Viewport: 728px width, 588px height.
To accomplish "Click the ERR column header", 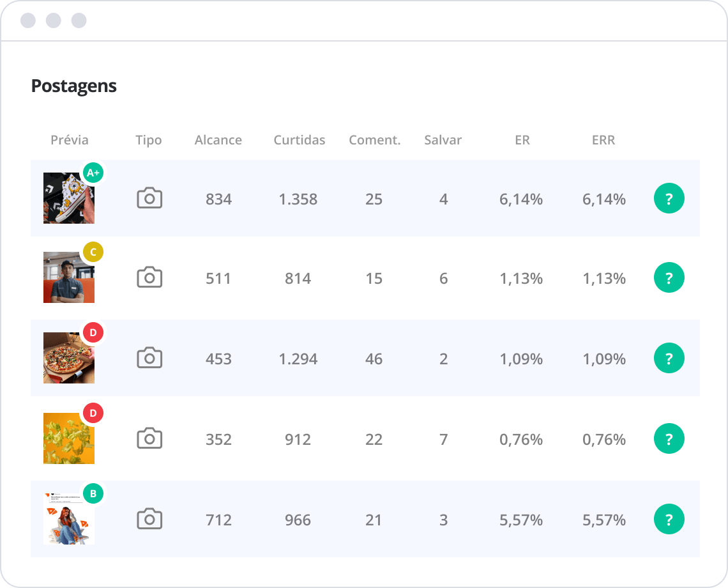I will tap(603, 140).
